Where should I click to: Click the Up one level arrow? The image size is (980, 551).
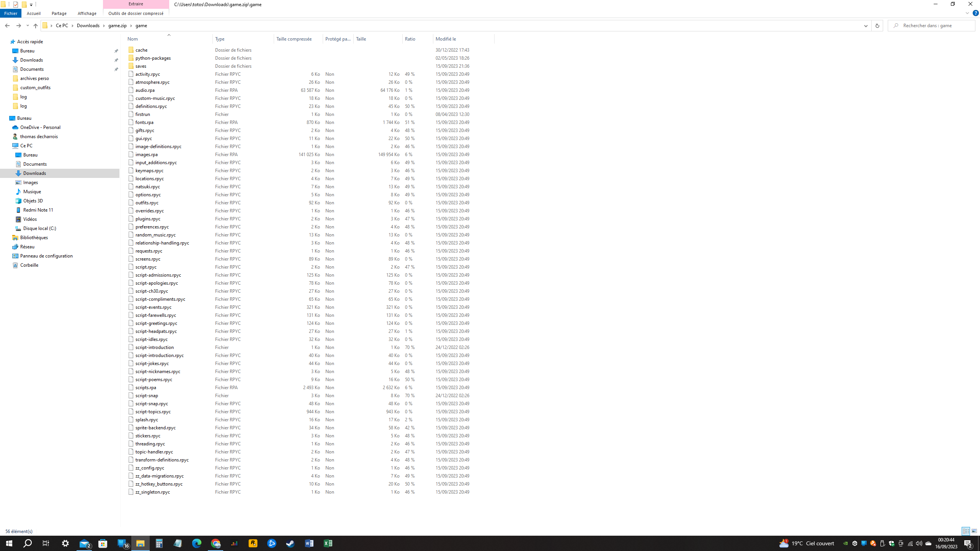pos(35,26)
